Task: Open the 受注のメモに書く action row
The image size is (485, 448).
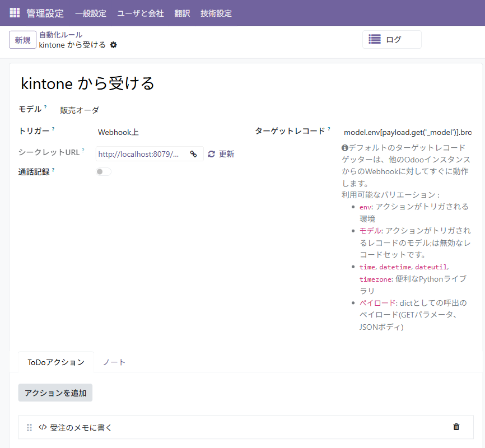Action: (x=246, y=427)
